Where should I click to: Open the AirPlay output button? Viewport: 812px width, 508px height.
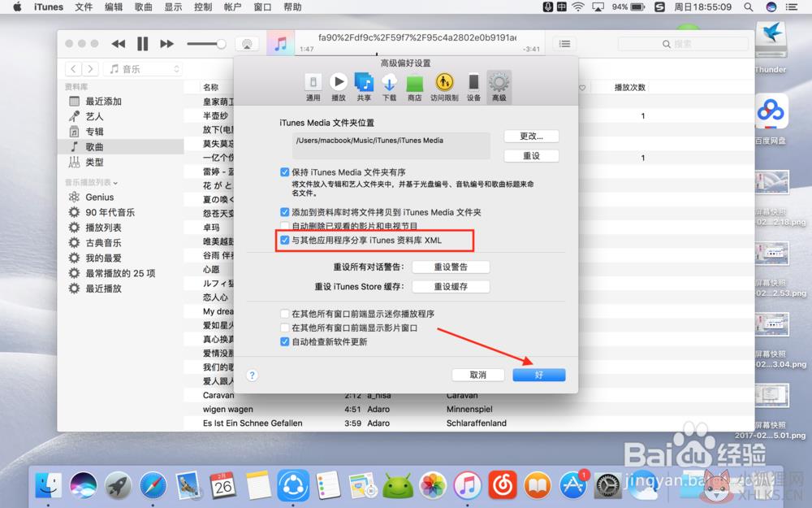tap(247, 44)
